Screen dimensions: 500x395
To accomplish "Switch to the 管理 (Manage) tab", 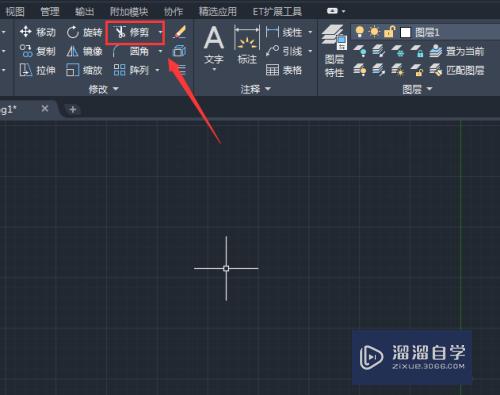I will tap(50, 12).
